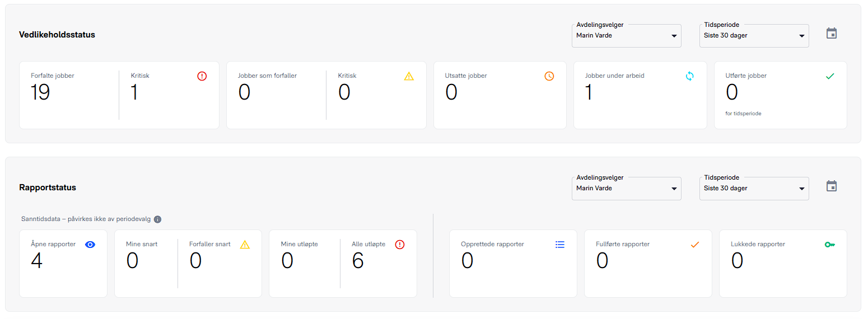Image resolution: width=868 pixels, height=319 pixels.
Task: Click the info icon beside Sanntidsdata text
Action: 158,219
